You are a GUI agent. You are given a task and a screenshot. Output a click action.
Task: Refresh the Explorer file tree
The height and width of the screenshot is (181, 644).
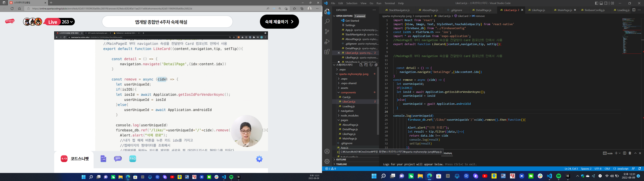click(371, 65)
